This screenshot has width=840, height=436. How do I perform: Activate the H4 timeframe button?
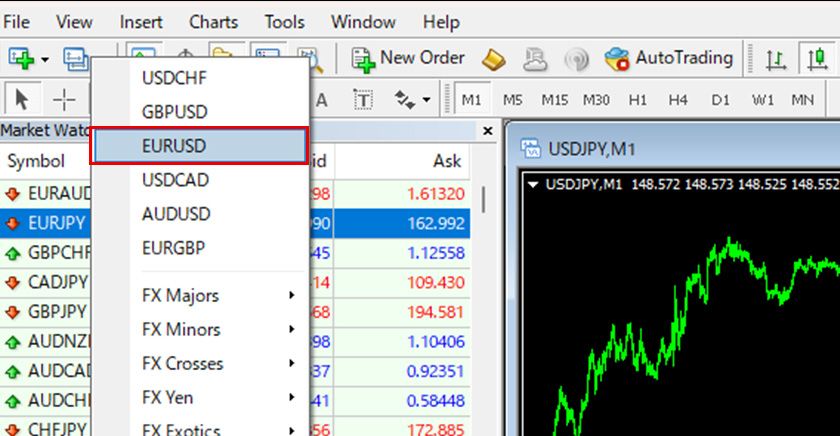coord(678,100)
